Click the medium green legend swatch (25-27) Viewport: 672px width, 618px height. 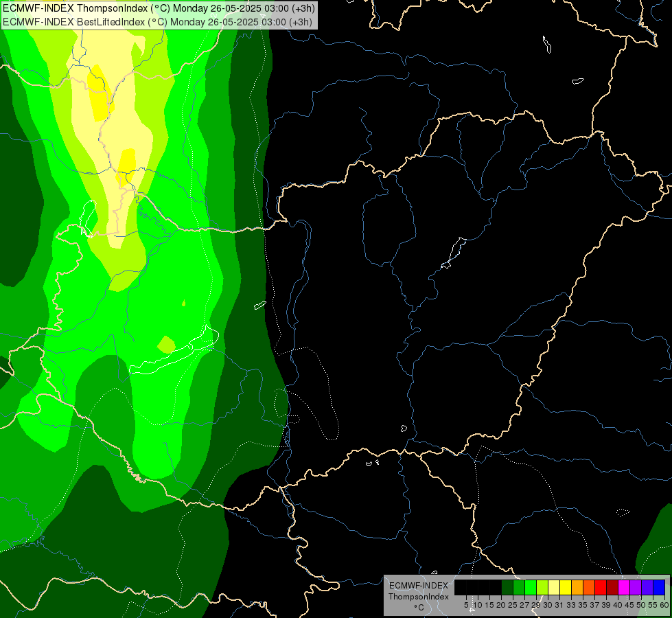[x=519, y=588]
